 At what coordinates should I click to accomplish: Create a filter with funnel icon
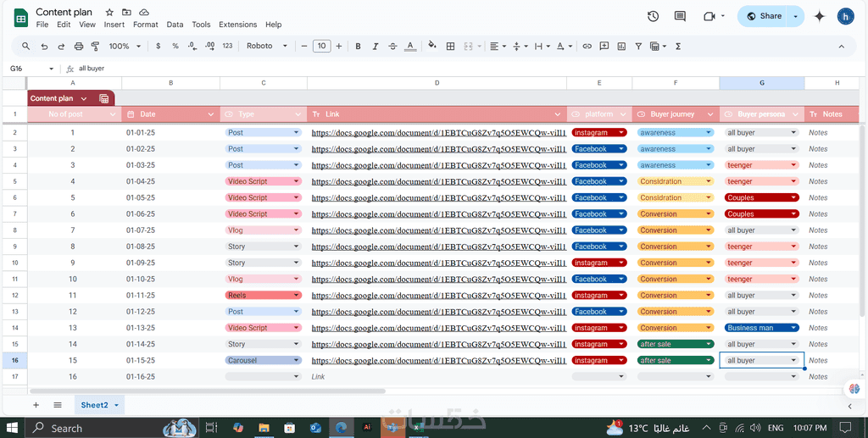[x=638, y=47]
